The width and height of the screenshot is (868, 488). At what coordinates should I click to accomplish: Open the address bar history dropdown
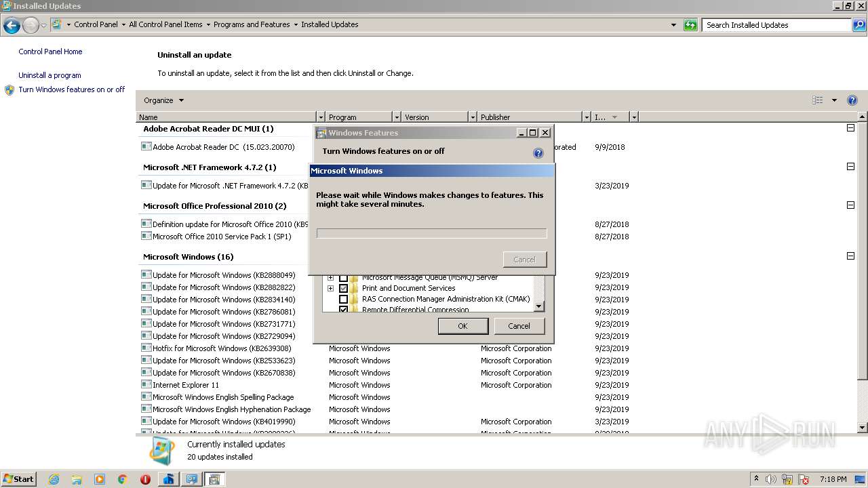coord(673,25)
